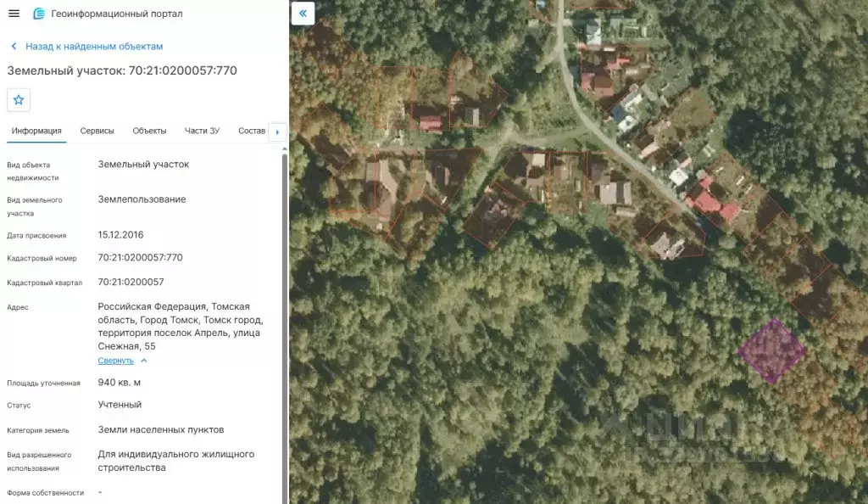Click the cadastral quarter value 70:21:0200057

pyautogui.click(x=131, y=282)
